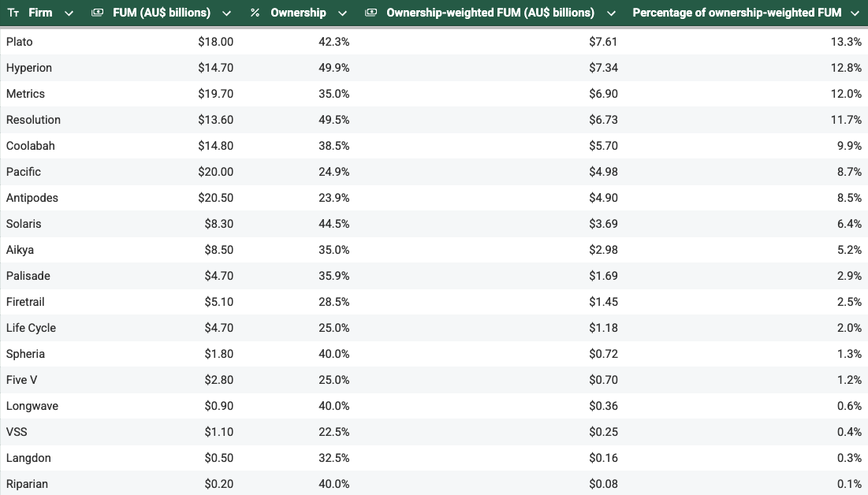Click the percent icon beside Ownership header

click(255, 13)
